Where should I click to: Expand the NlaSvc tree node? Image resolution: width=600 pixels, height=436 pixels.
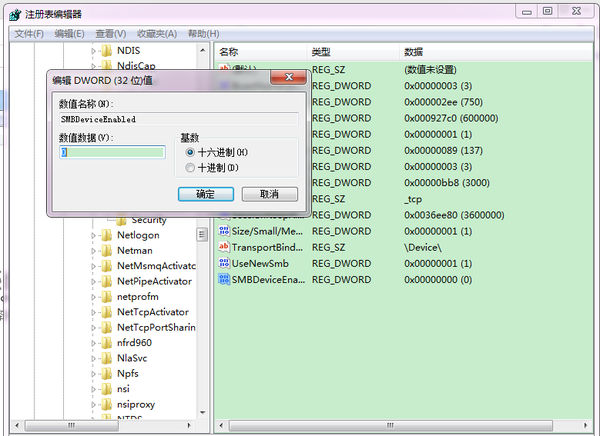(x=93, y=358)
